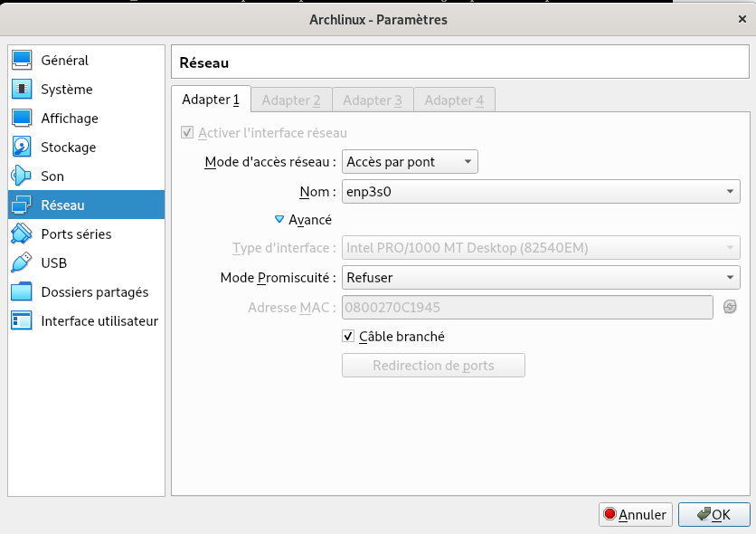Select Ports séries in the sidebar
The height and width of the screenshot is (534, 756).
point(86,234)
